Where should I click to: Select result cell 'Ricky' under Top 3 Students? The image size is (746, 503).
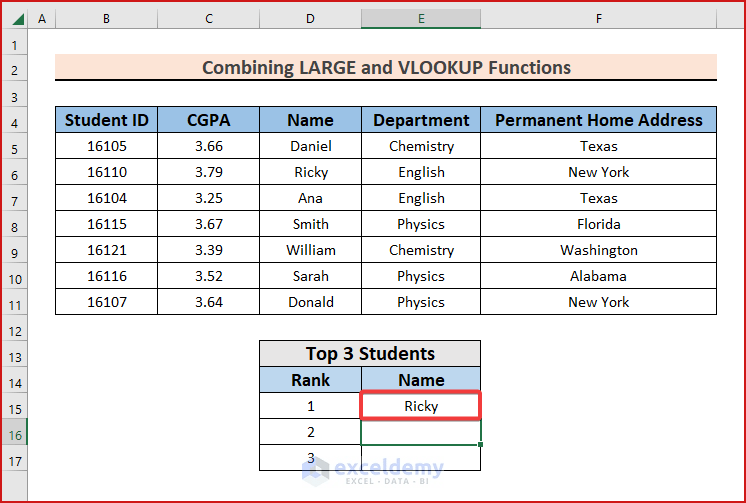421,405
